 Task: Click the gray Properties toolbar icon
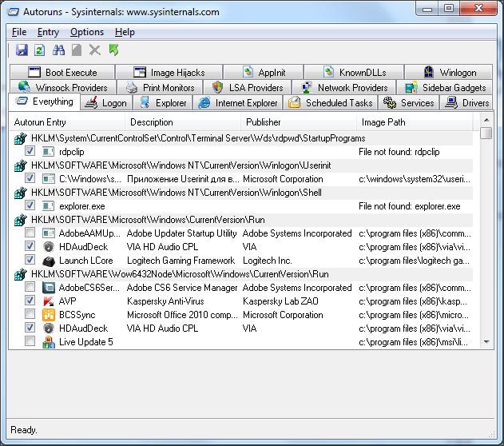coord(77,50)
